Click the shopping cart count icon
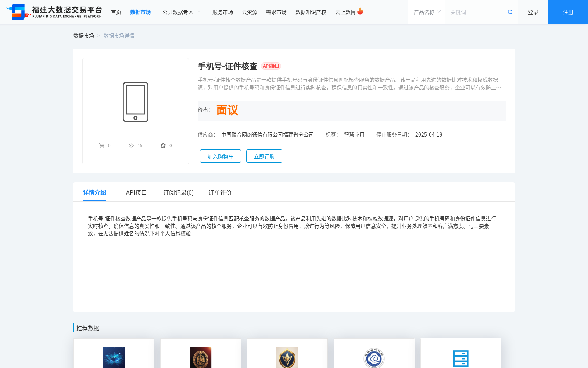Viewport: 588px width, 368px height. pyautogui.click(x=102, y=145)
